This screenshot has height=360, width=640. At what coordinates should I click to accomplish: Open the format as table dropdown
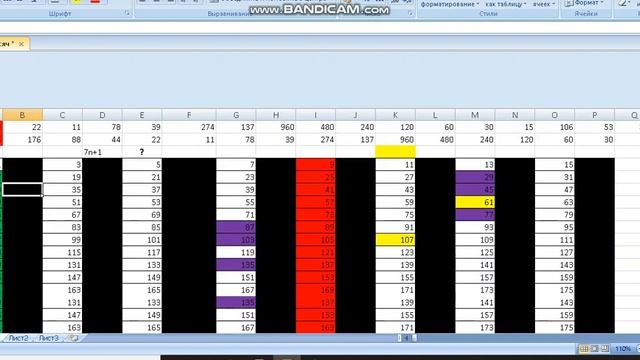506,4
